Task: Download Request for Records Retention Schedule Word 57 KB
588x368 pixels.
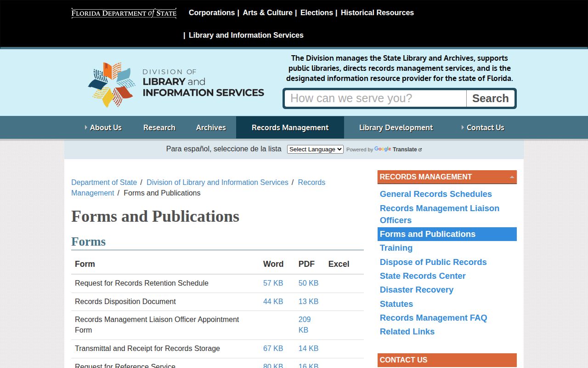Action: tap(273, 283)
